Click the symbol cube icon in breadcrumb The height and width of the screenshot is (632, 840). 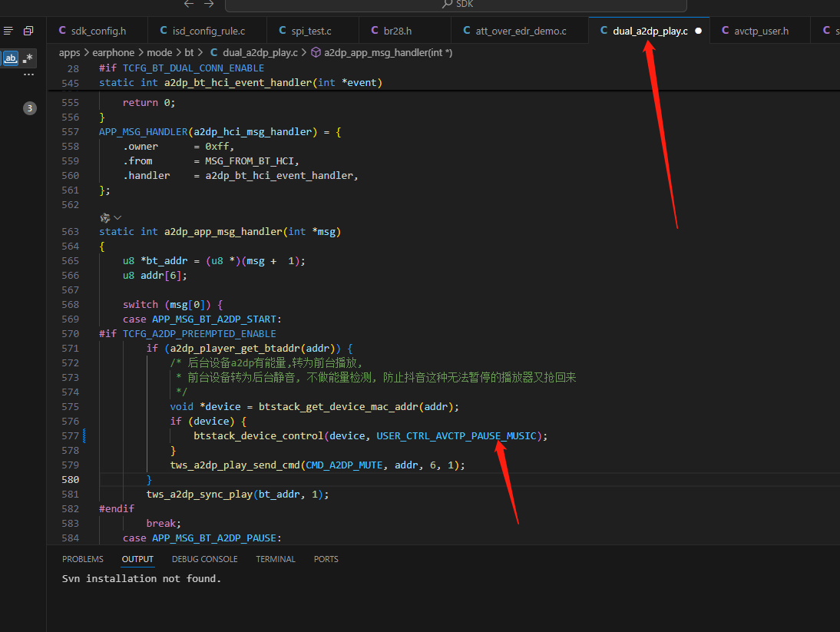pos(316,52)
